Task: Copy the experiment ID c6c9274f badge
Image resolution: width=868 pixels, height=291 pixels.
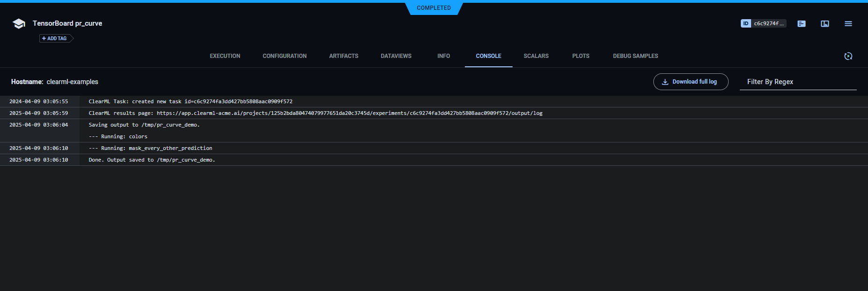Action: tap(763, 23)
